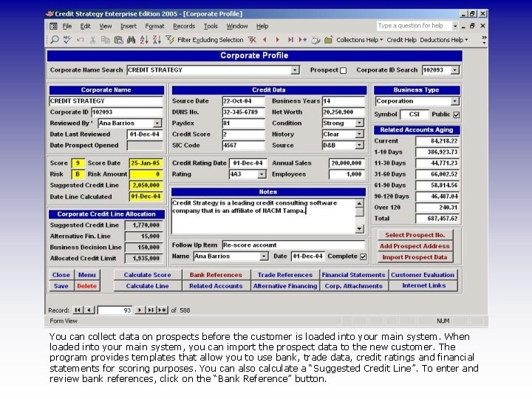Click the Credit Help toolbar button

401,40
